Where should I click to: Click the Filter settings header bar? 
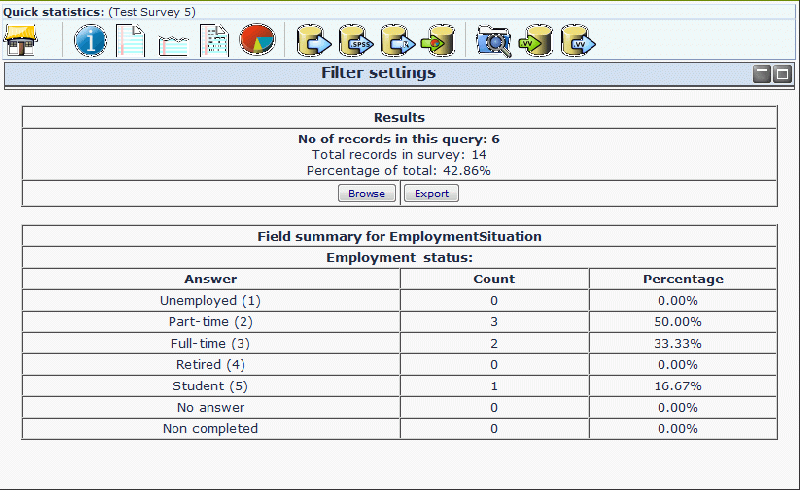[x=378, y=73]
